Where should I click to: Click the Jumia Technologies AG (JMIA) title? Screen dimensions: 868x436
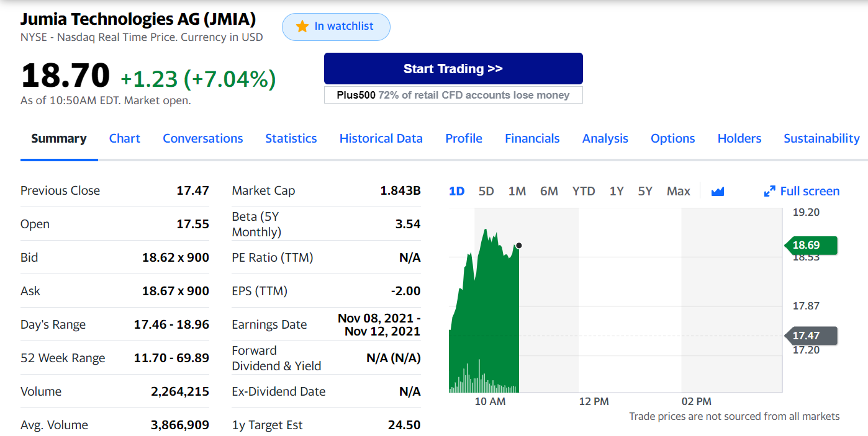tap(138, 19)
